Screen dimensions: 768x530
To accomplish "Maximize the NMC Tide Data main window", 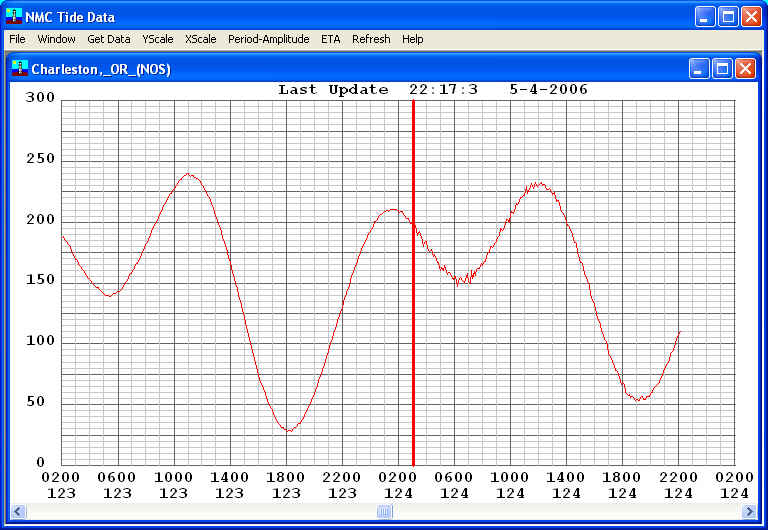I will (729, 16).
